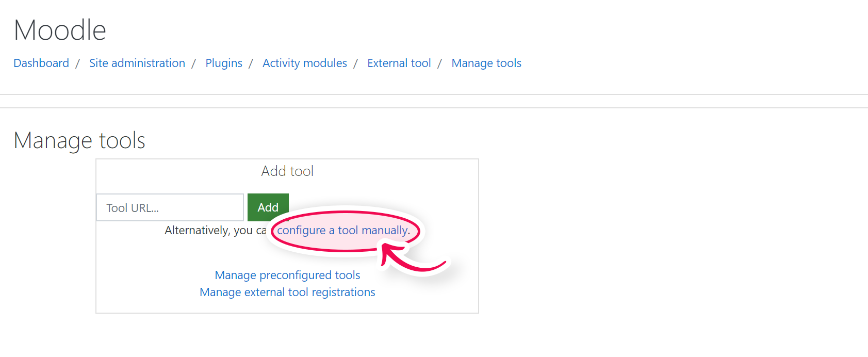Click the green Add button

pyautogui.click(x=268, y=207)
